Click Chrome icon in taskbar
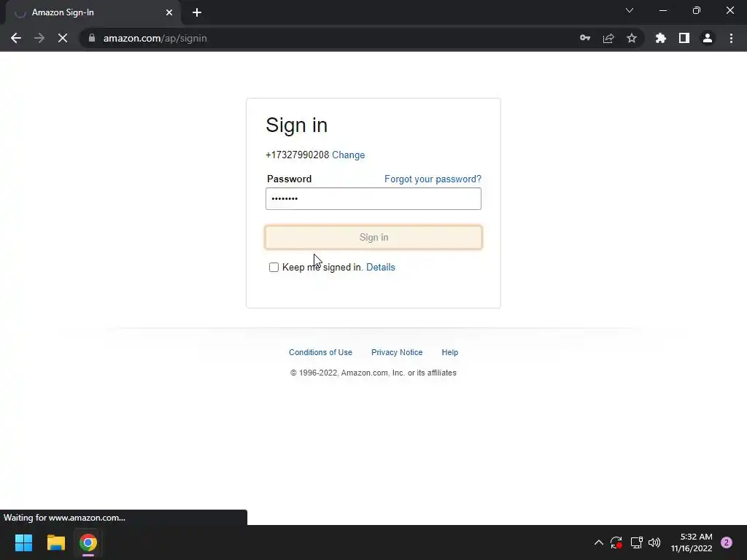 88,542
